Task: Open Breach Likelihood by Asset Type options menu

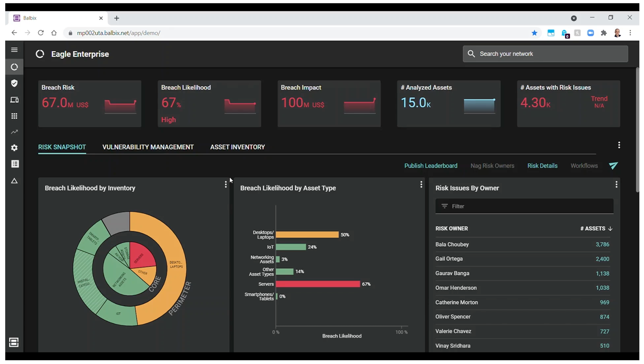Action: 421,184
